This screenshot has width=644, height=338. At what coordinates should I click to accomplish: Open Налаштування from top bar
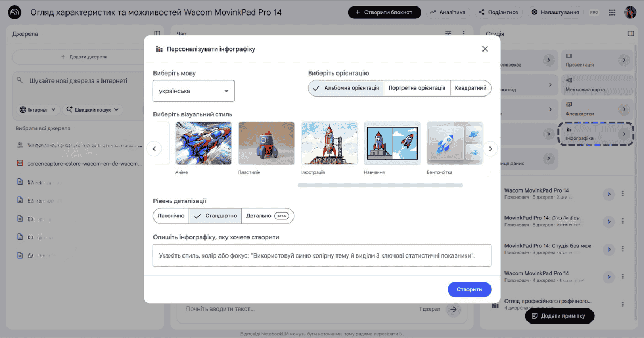(x=555, y=12)
